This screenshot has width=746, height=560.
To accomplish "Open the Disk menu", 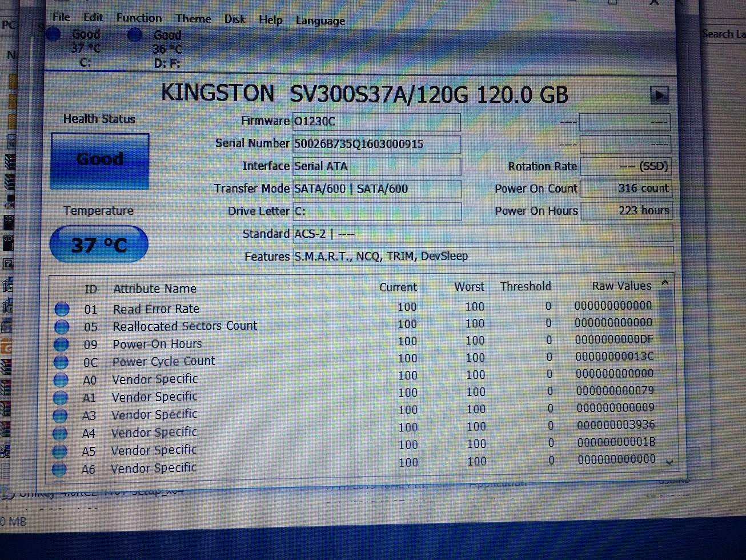I will point(235,19).
